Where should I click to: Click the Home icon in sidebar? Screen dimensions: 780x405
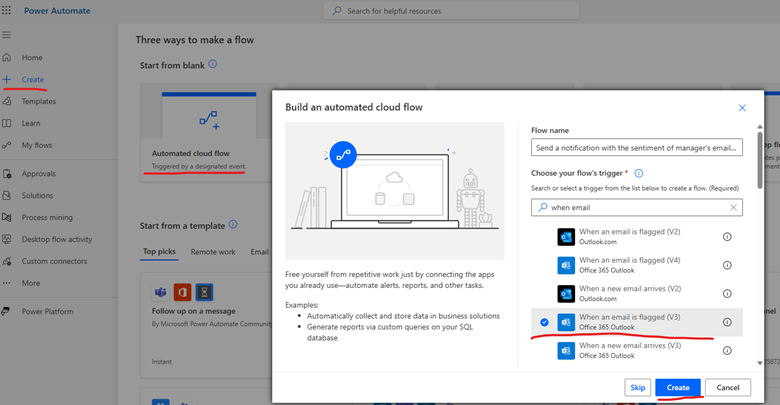(x=8, y=58)
